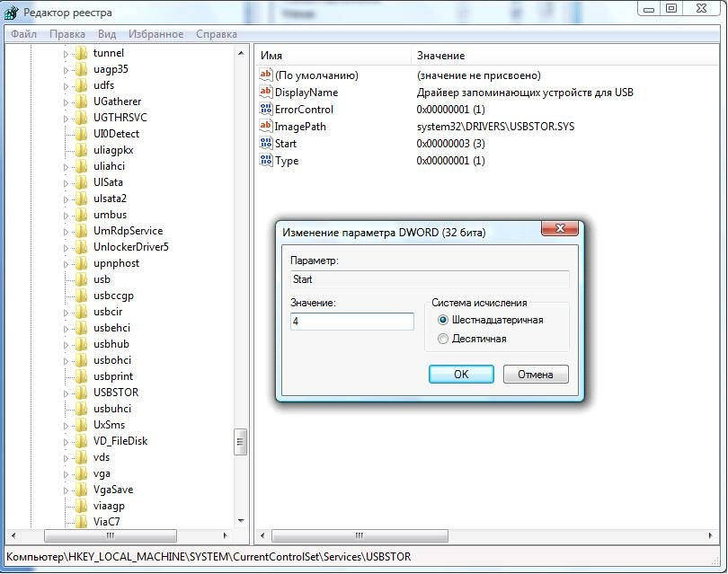Expand the uliahci tree node arrow
This screenshot has width=728, height=574.
pyautogui.click(x=66, y=167)
